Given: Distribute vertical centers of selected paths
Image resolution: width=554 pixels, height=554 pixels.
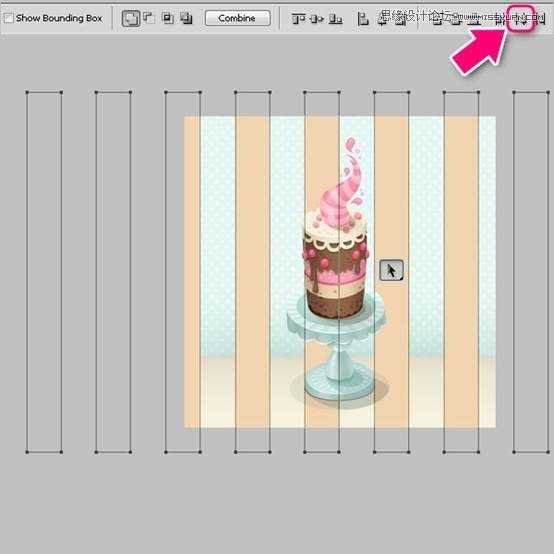Looking at the screenshot, I should coord(456,18).
